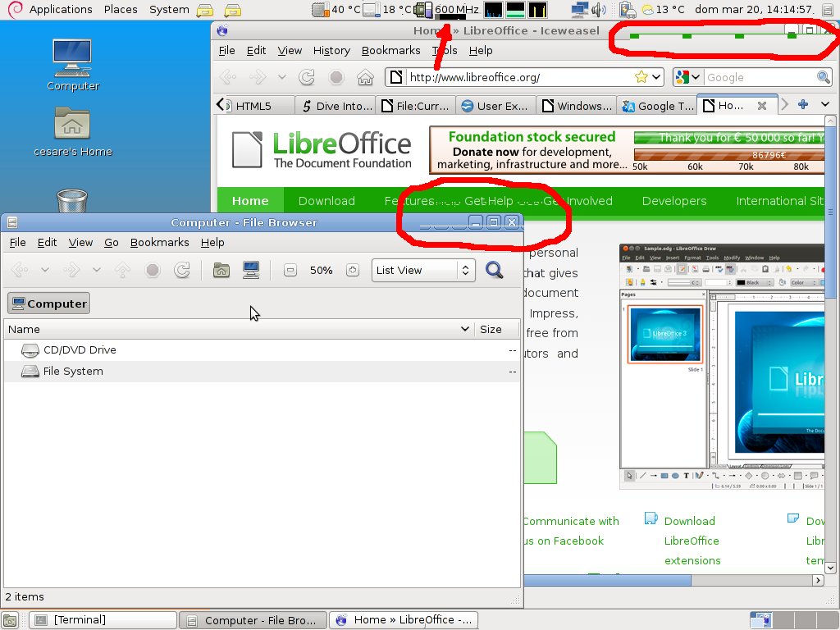Click Home in LibreOffice green navbar
Image resolution: width=840 pixels, height=630 pixels.
pos(250,201)
